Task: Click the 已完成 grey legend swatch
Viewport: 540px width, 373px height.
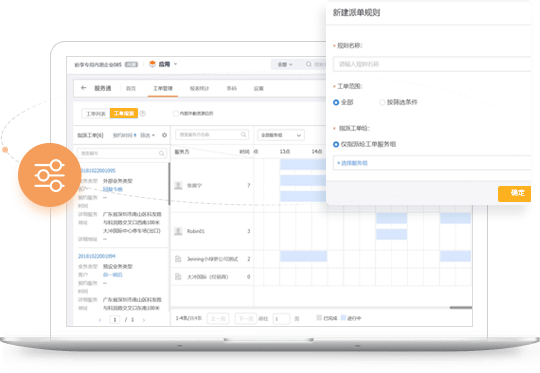Action: coord(319,318)
